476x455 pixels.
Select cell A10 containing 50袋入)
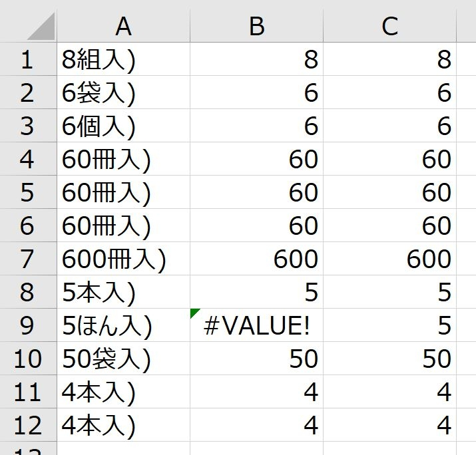click(x=123, y=359)
